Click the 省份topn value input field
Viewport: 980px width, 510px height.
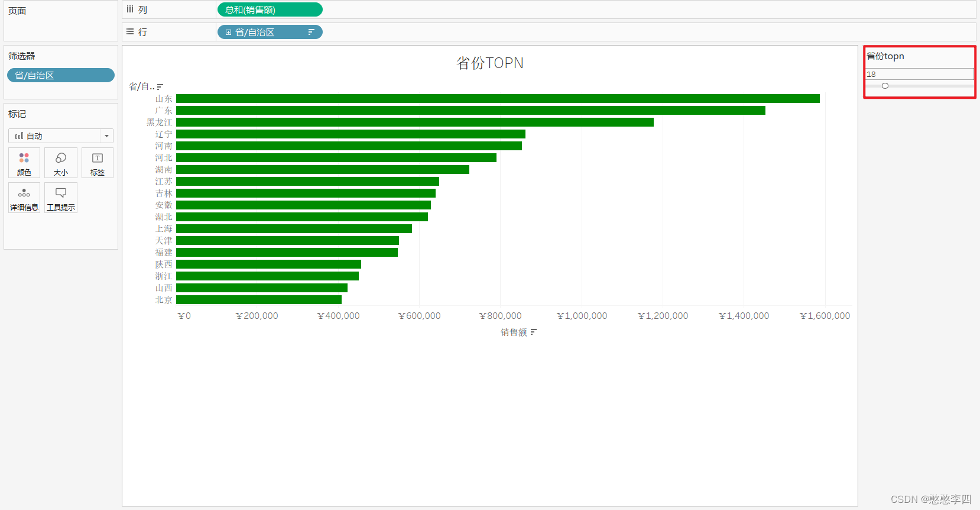[x=920, y=74]
